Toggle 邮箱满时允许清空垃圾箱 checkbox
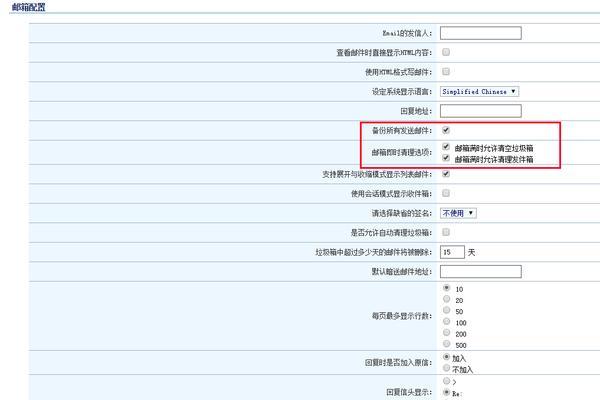The width and height of the screenshot is (600, 400). click(x=446, y=147)
